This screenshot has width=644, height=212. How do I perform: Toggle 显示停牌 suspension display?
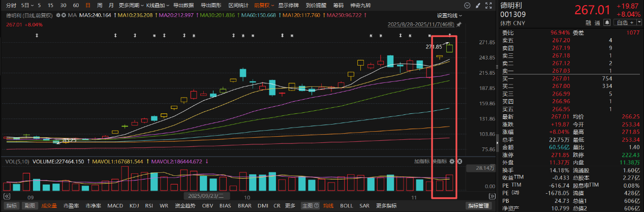click(x=289, y=5)
